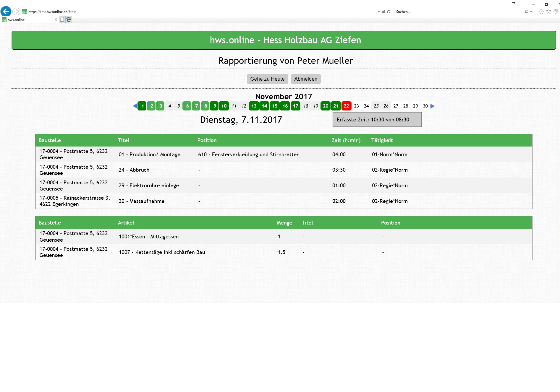Click the Erfasste Zeit info box
The width and height of the screenshot is (560, 392).
click(377, 120)
